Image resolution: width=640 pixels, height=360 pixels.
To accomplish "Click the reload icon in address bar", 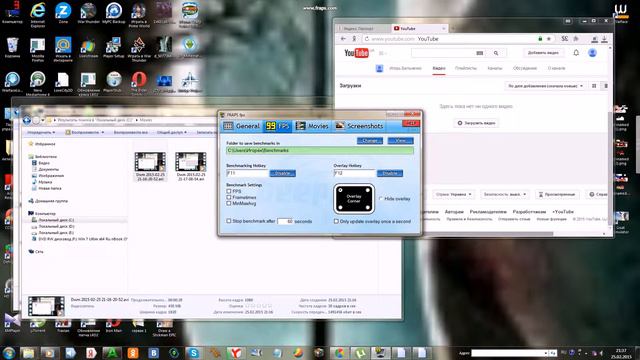I will 367,39.
